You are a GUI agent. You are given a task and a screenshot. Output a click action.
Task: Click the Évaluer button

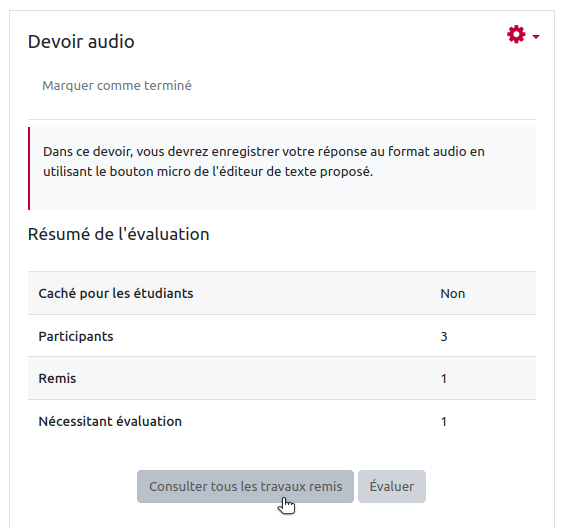(x=392, y=486)
